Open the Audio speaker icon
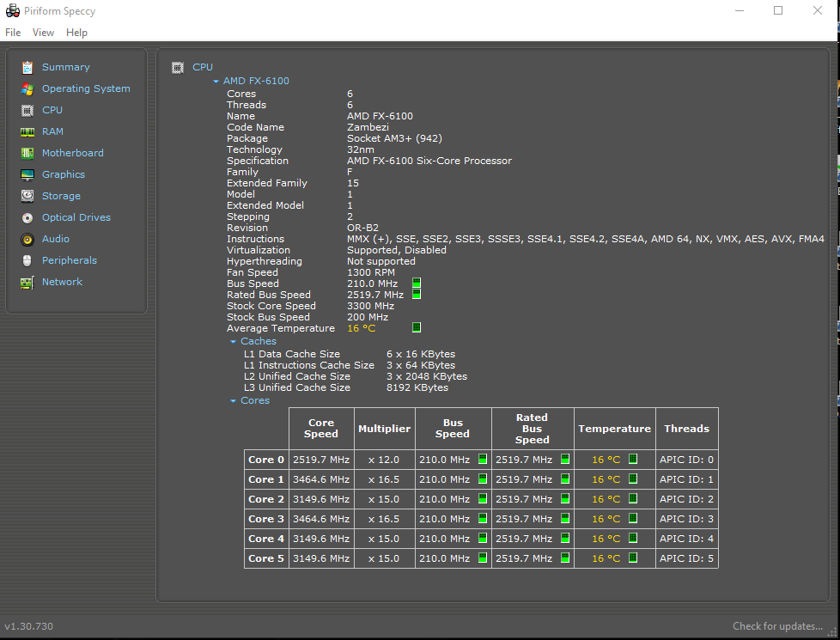840x640 pixels. 27,240
